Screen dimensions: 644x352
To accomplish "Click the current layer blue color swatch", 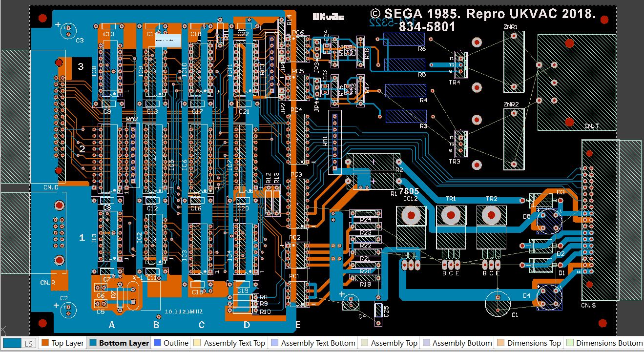I will tap(12, 344).
